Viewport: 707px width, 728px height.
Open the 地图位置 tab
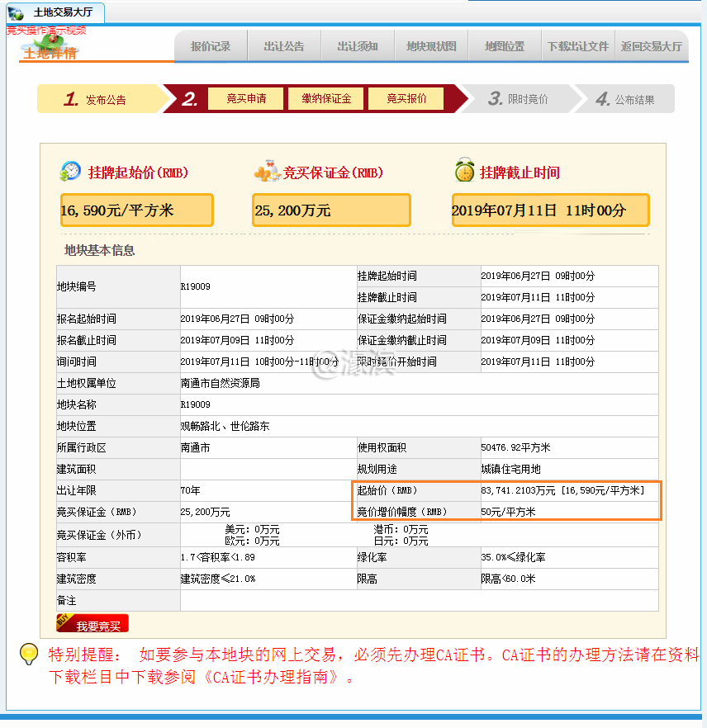(x=505, y=47)
